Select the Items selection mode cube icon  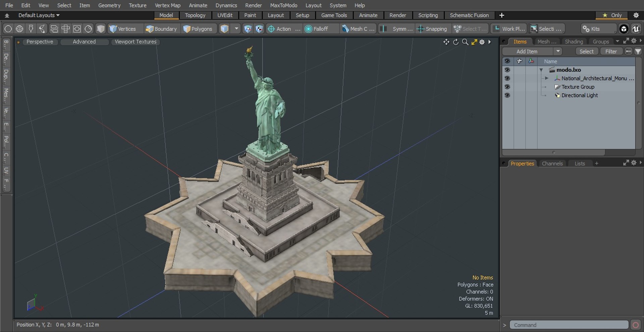(x=224, y=29)
